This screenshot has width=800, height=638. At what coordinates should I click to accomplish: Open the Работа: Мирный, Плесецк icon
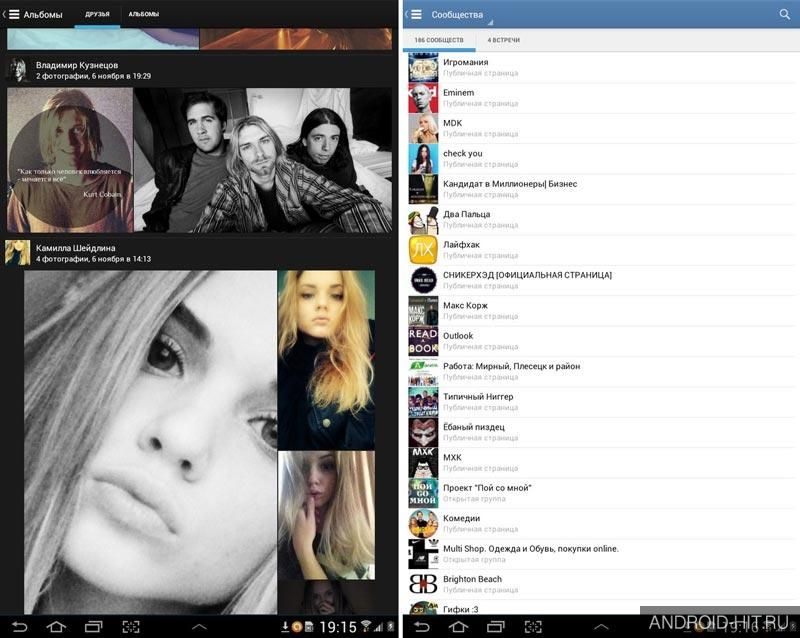click(x=423, y=372)
